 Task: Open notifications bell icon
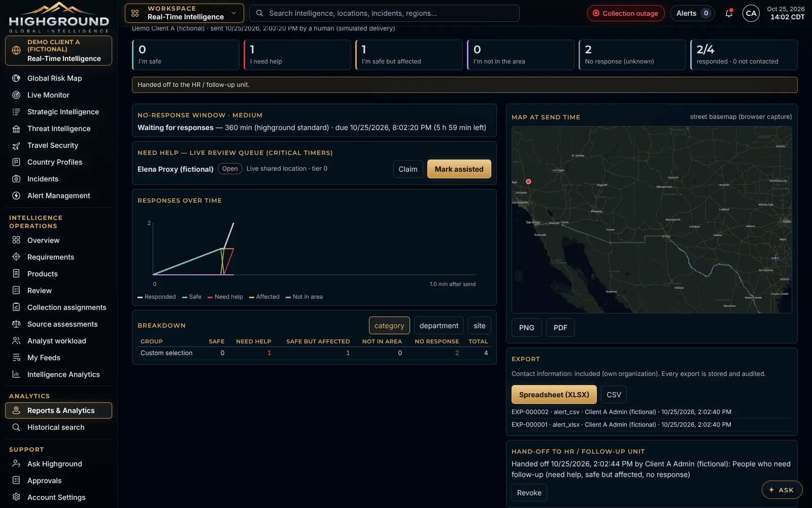click(729, 13)
